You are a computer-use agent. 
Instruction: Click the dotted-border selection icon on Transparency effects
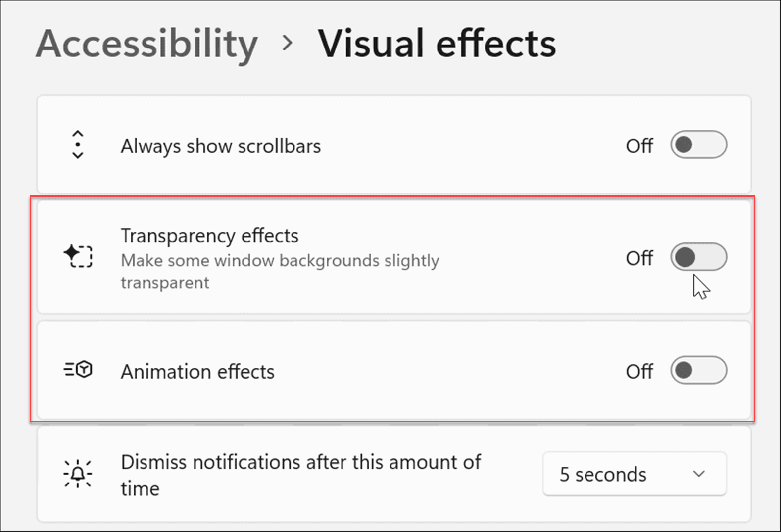coord(82,257)
